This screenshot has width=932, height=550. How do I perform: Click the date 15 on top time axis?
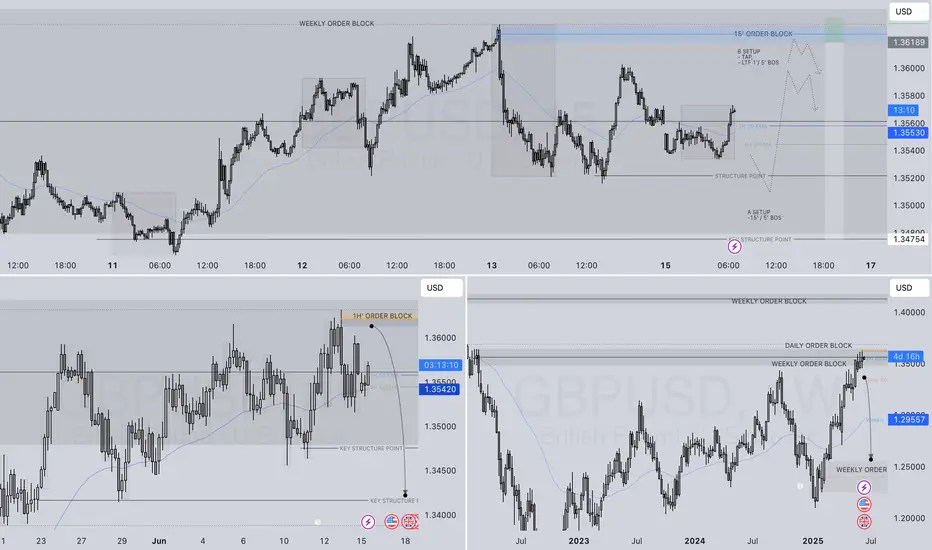click(x=665, y=265)
